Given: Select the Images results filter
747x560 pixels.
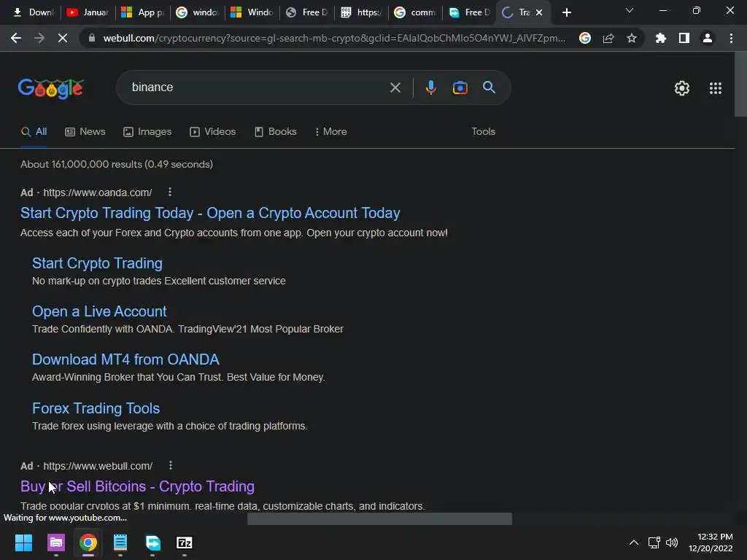Looking at the screenshot, I should 147,131.
